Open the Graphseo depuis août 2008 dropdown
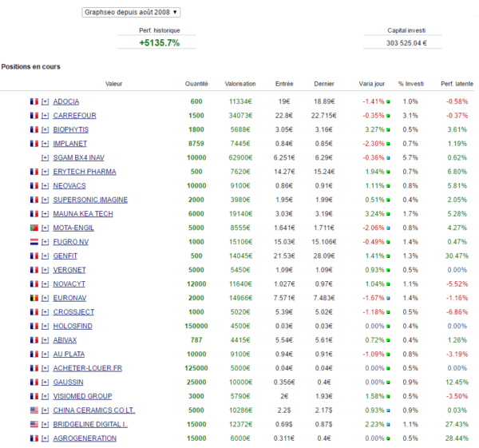The image size is (479, 448). pos(131,12)
